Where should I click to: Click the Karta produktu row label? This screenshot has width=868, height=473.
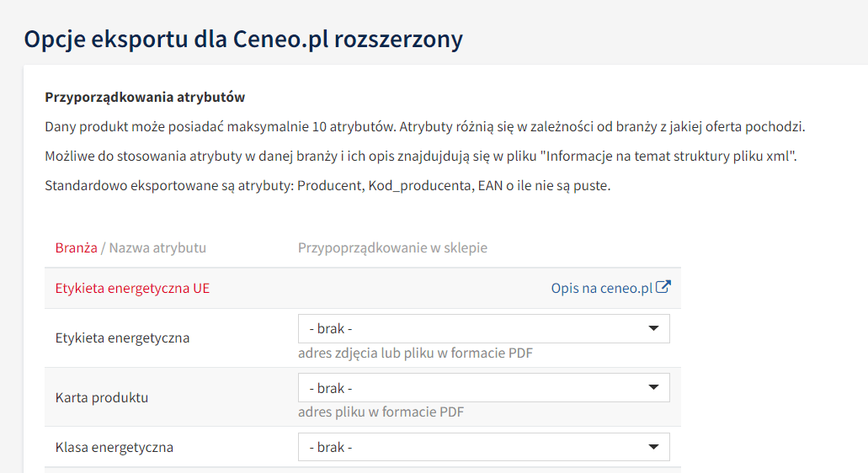point(102,397)
